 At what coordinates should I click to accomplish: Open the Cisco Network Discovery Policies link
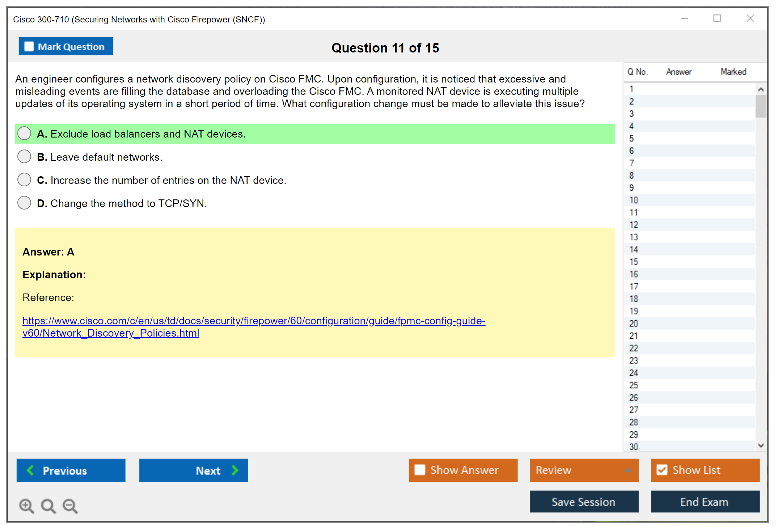(x=254, y=321)
